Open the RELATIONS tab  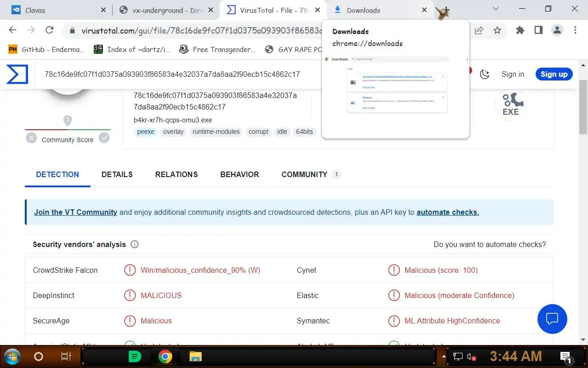click(176, 174)
